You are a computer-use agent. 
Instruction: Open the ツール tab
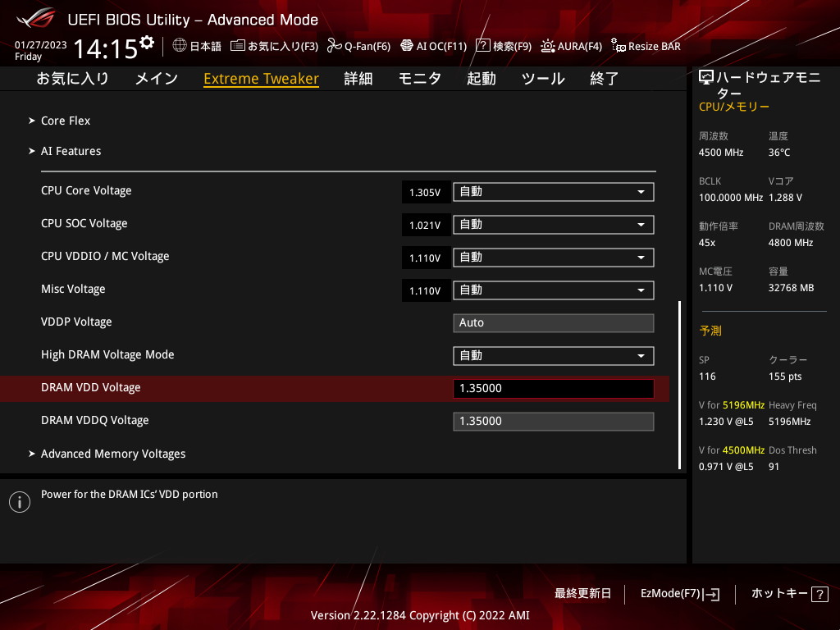[543, 79]
